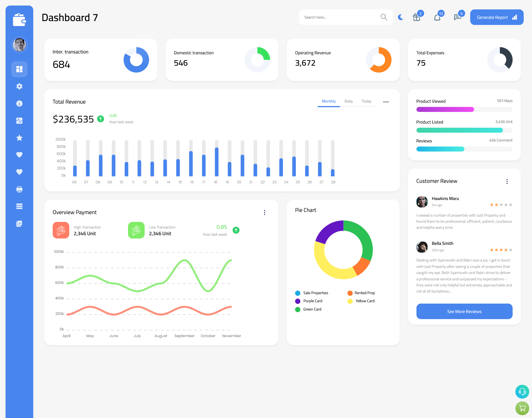Click the Product Viewed progress bar
Viewport: 532px width, 418px height.
(x=464, y=110)
